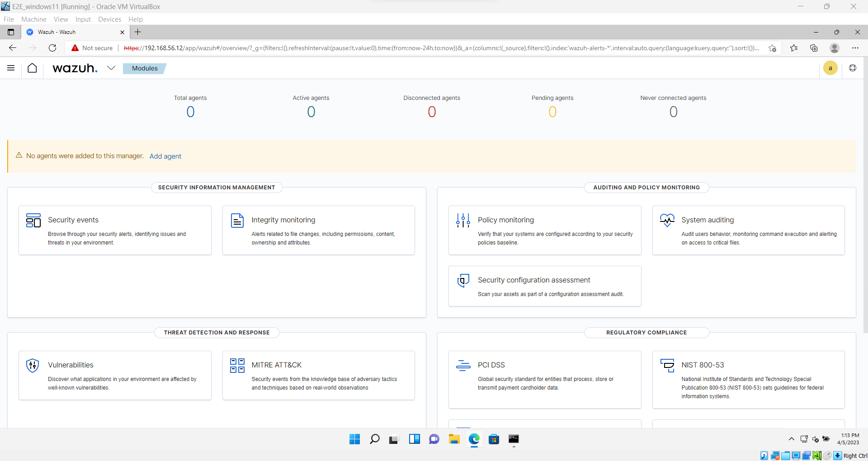Screen dimensions: 868x461
Task: Click the Wazuh home icon
Action: pos(32,68)
